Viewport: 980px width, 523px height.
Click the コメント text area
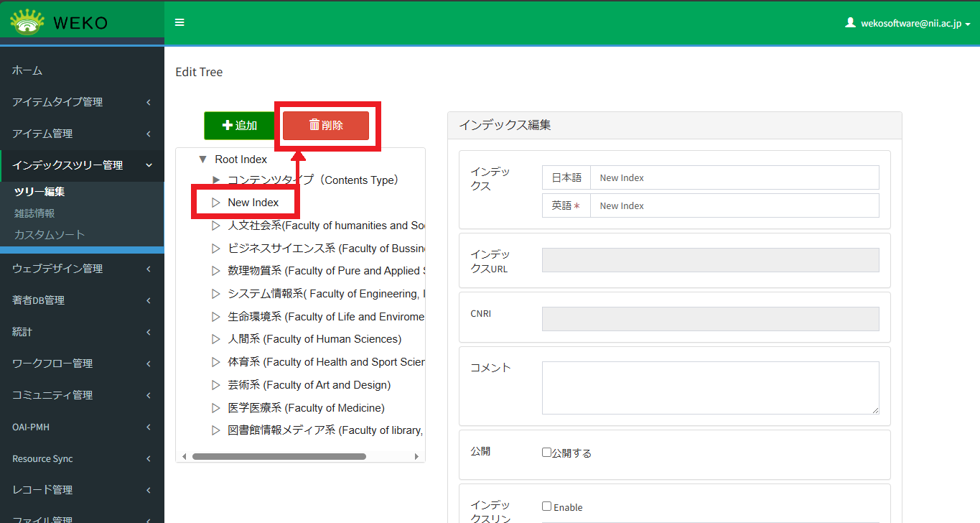point(710,387)
